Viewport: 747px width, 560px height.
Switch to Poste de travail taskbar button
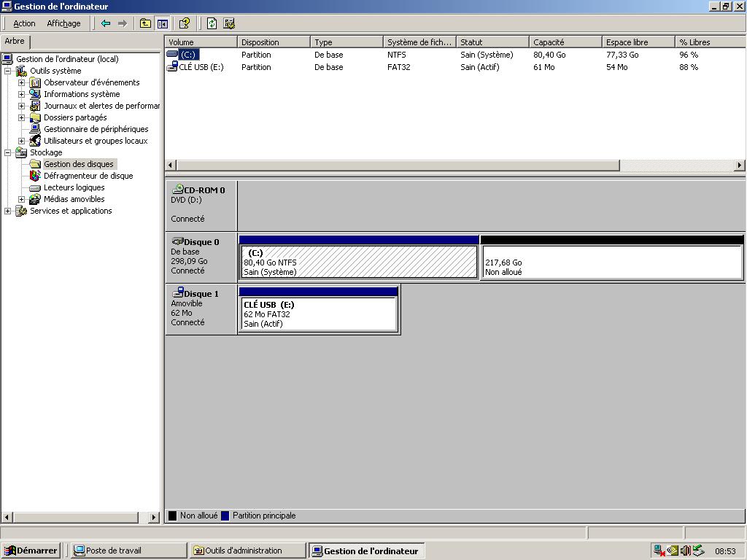click(x=128, y=551)
